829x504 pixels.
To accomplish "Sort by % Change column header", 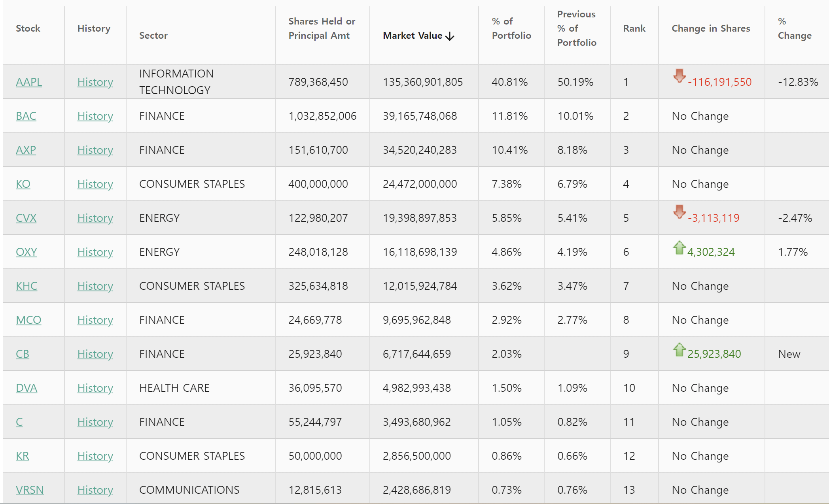I will (x=795, y=28).
